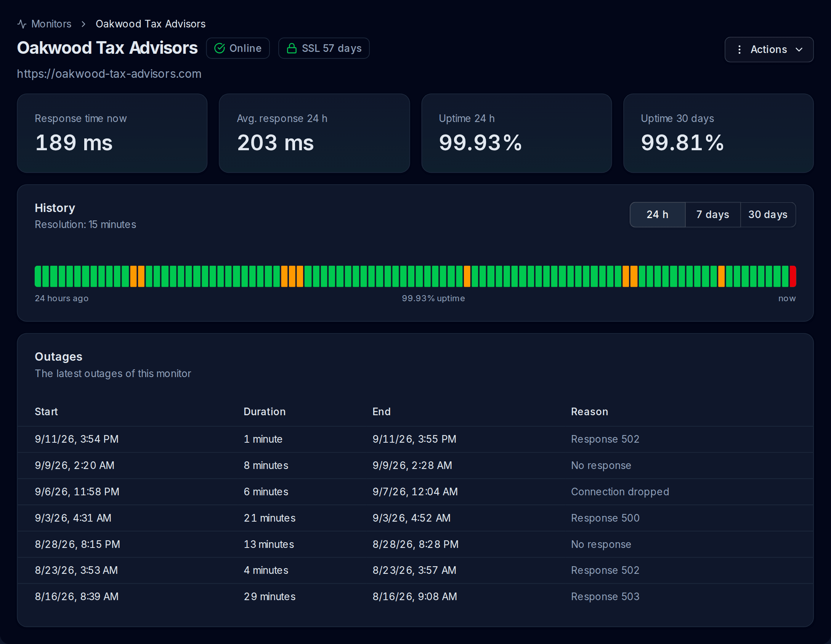
Task: Click the Online status check icon
Action: [x=220, y=48]
